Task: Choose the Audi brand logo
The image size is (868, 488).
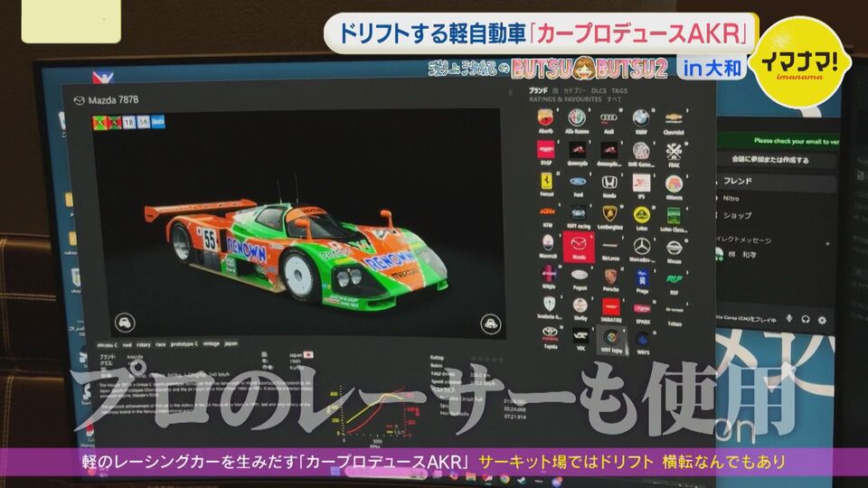Action: tap(609, 117)
